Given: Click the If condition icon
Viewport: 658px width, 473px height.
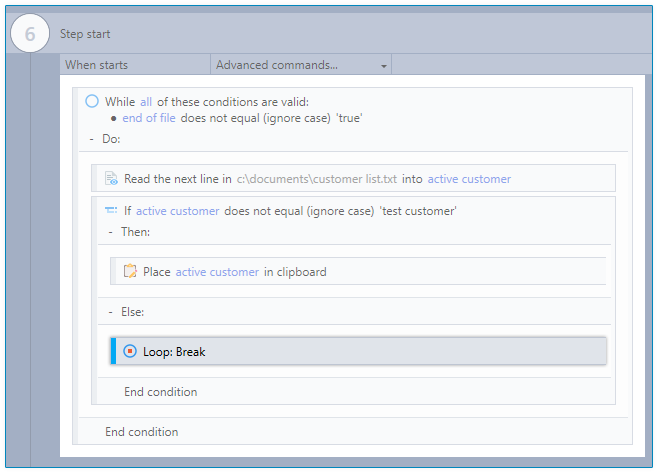Looking at the screenshot, I should [x=111, y=211].
